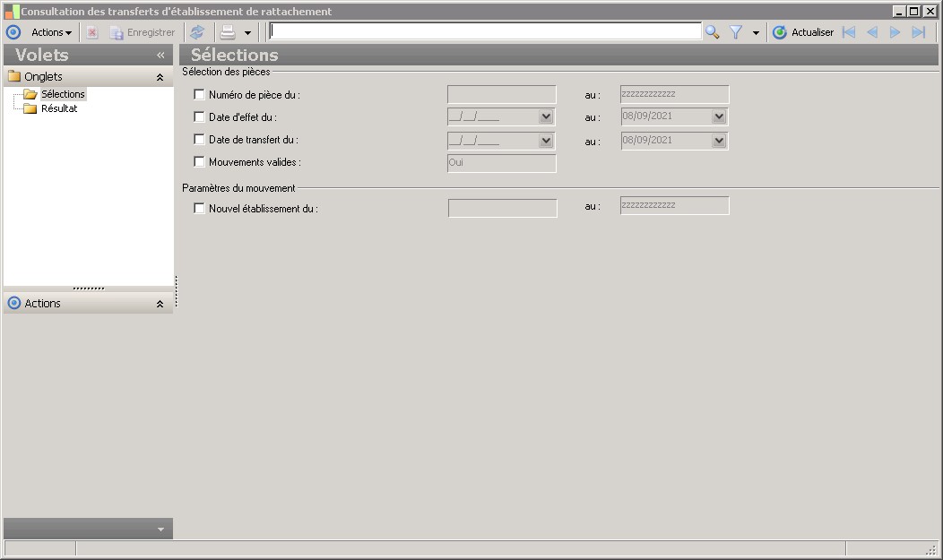Check Date d'effet du checkbox
Screen dimensions: 943x560
click(x=199, y=116)
